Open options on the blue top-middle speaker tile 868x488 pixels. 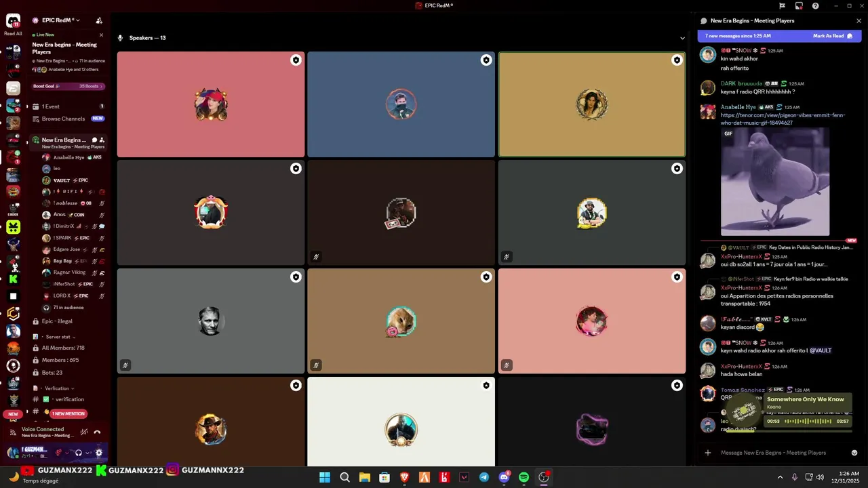[x=486, y=60]
